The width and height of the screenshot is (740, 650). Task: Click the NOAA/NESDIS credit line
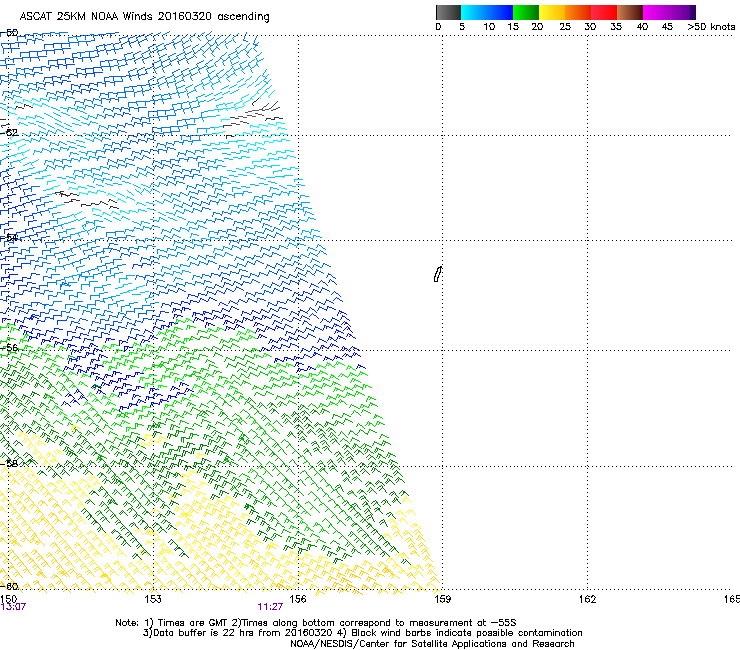[432, 644]
